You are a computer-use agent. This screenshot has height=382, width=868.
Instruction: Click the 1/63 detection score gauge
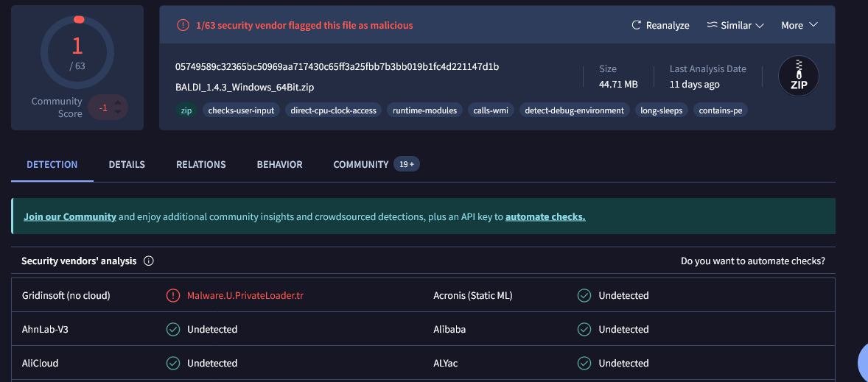coord(77,50)
